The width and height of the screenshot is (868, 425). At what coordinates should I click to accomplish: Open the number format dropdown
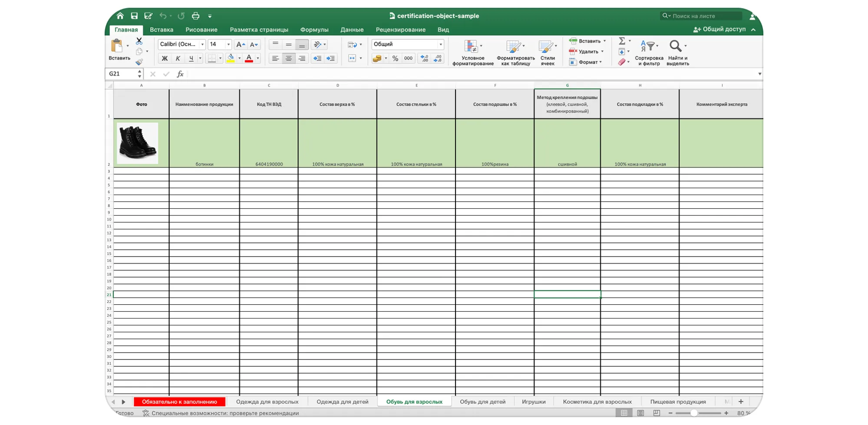click(x=440, y=44)
